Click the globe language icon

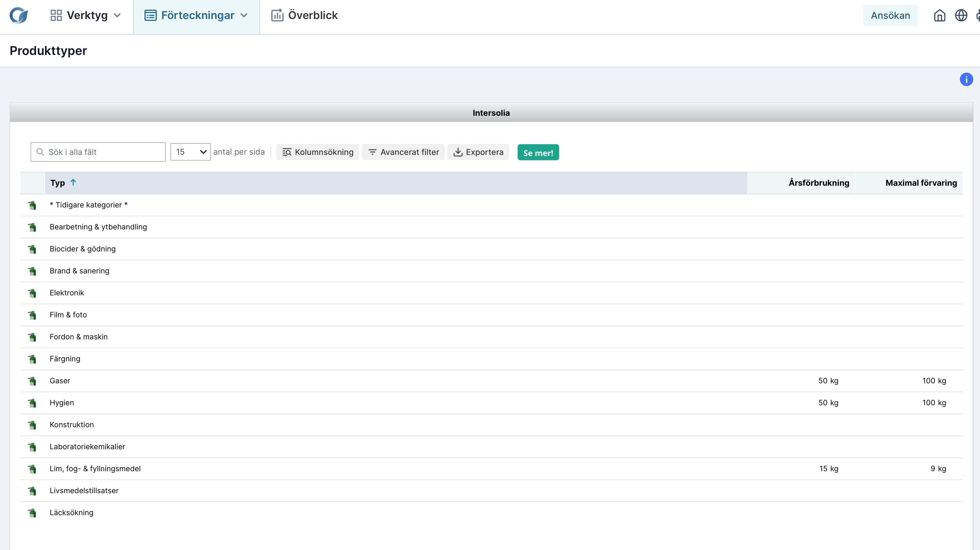click(961, 16)
